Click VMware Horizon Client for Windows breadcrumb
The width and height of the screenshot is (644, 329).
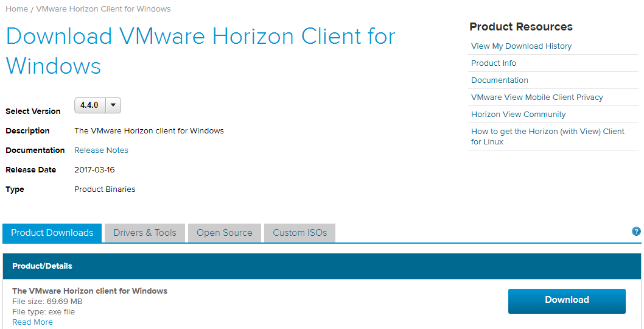[x=103, y=9]
